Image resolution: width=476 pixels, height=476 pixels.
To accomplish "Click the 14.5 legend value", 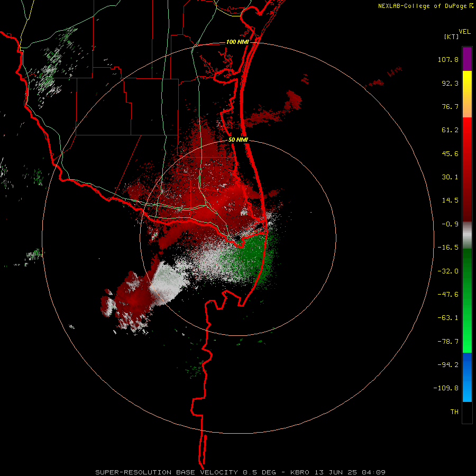I will (450, 200).
